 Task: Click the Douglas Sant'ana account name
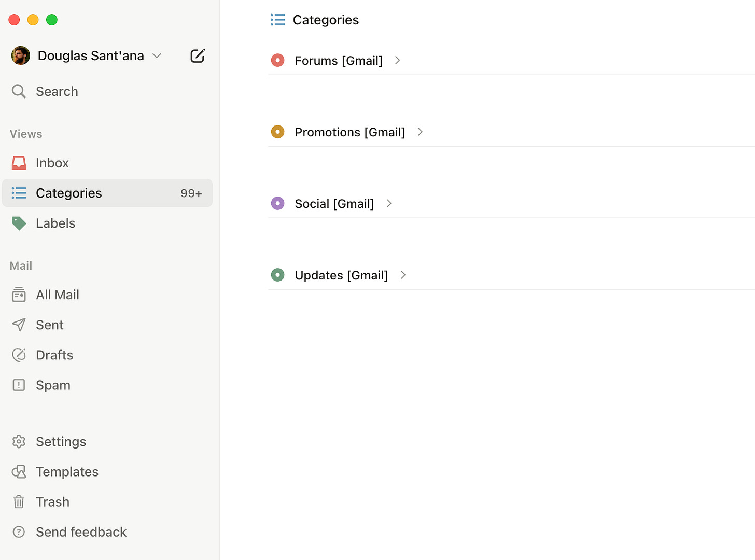point(91,55)
